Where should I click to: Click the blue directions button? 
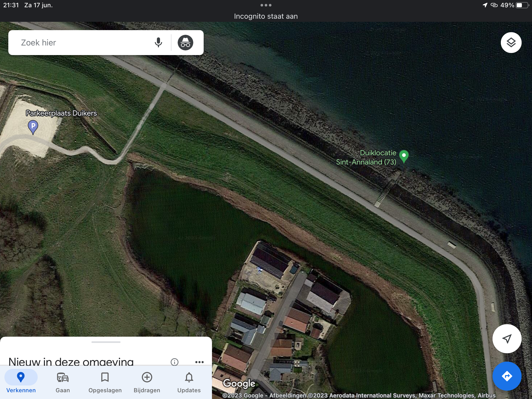507,376
